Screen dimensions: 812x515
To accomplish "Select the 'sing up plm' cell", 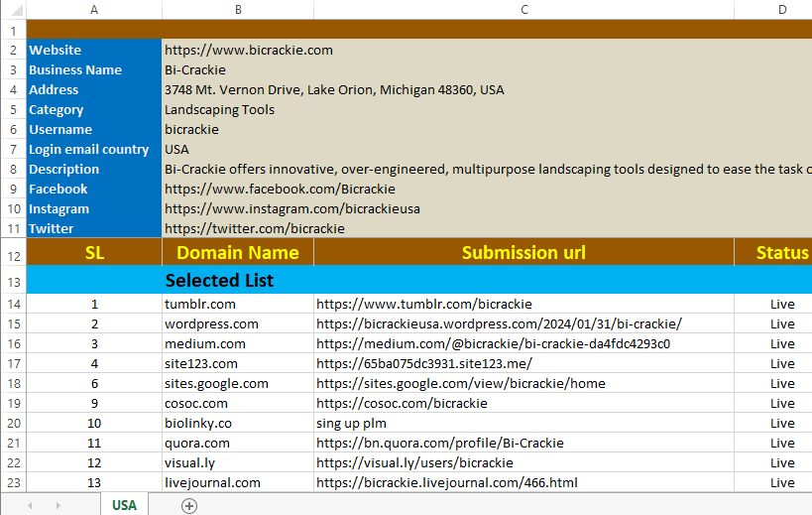I will (354, 424).
